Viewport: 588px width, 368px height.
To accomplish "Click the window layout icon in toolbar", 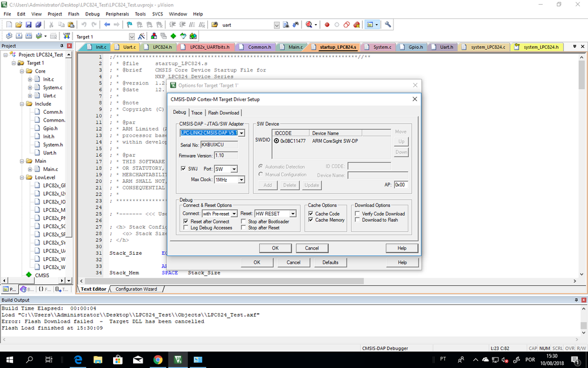I will [370, 25].
